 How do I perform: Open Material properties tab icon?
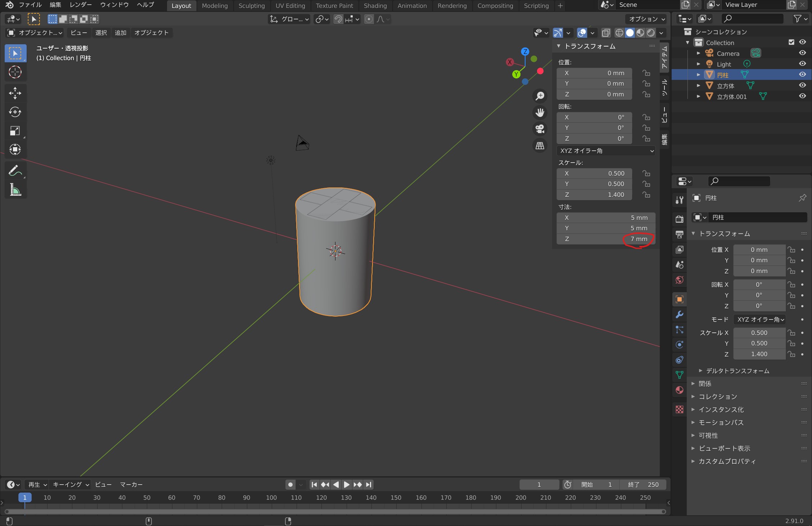tap(679, 390)
